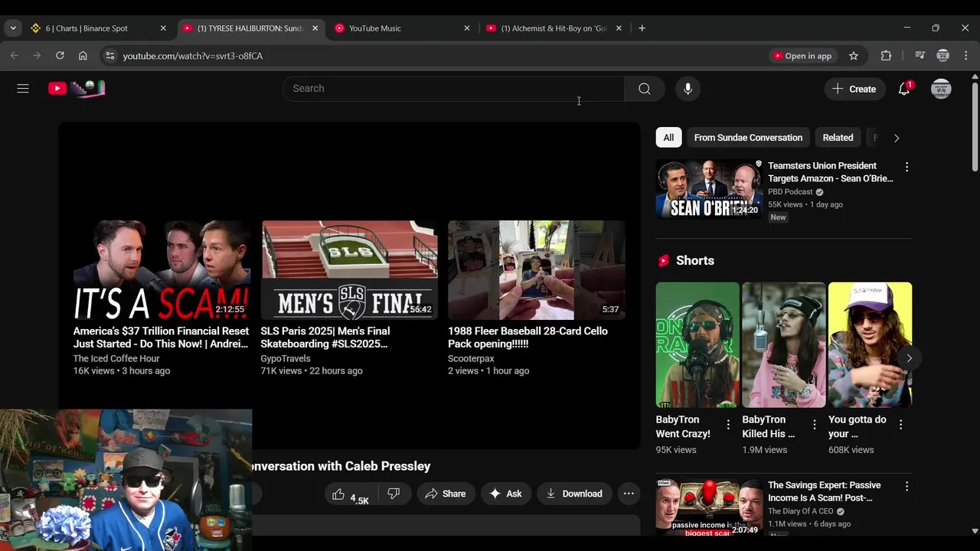Open the notifications bell
The width and height of the screenshot is (980, 551).
904,89
